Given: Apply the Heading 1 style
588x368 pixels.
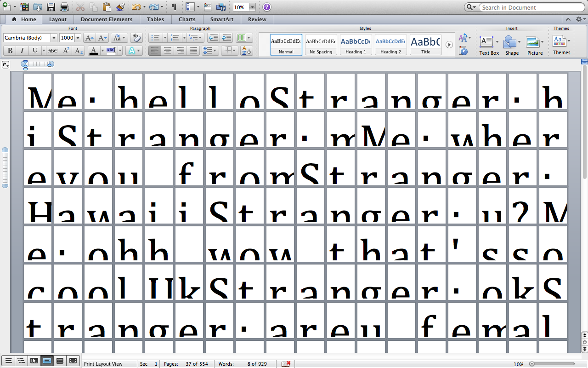Looking at the screenshot, I should pyautogui.click(x=356, y=45).
